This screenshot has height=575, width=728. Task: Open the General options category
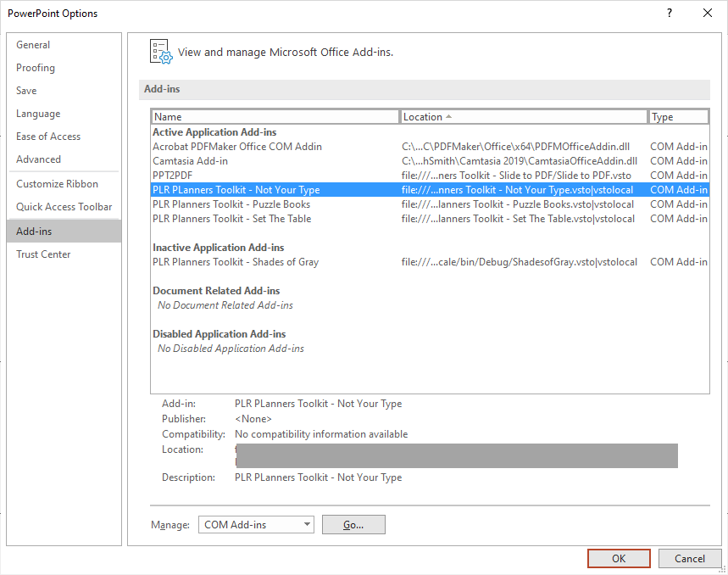33,45
